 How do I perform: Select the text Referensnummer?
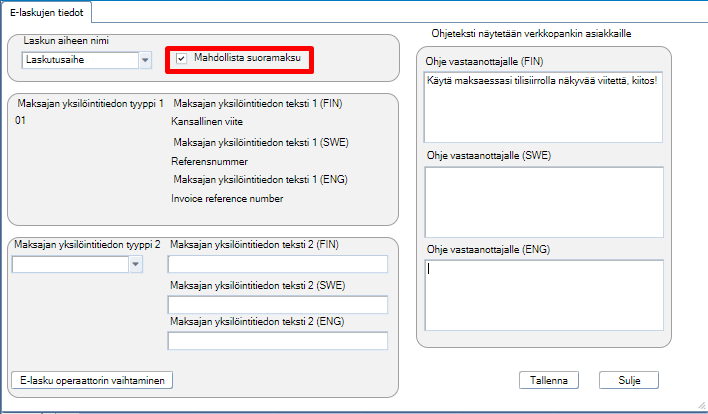click(x=210, y=161)
